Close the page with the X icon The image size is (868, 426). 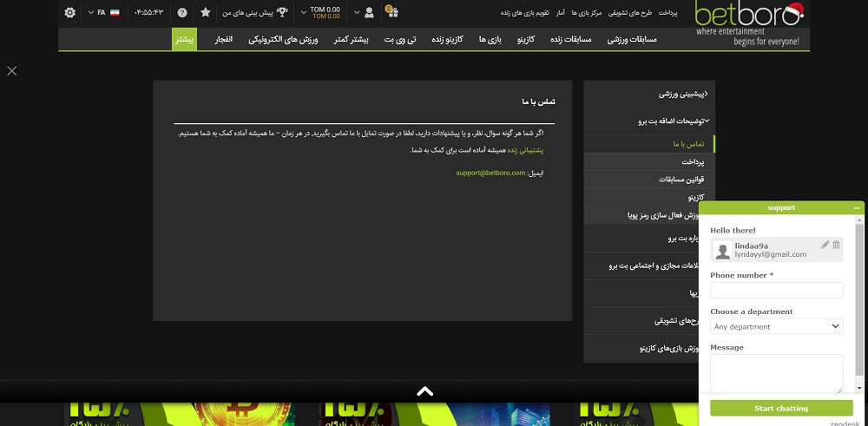tap(11, 71)
